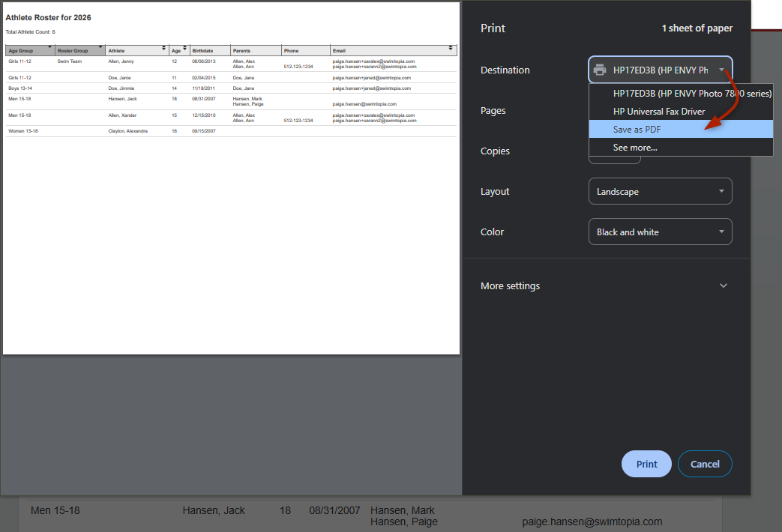The width and height of the screenshot is (782, 532).
Task: Click sort arrows in Email column header
Action: tap(451, 49)
